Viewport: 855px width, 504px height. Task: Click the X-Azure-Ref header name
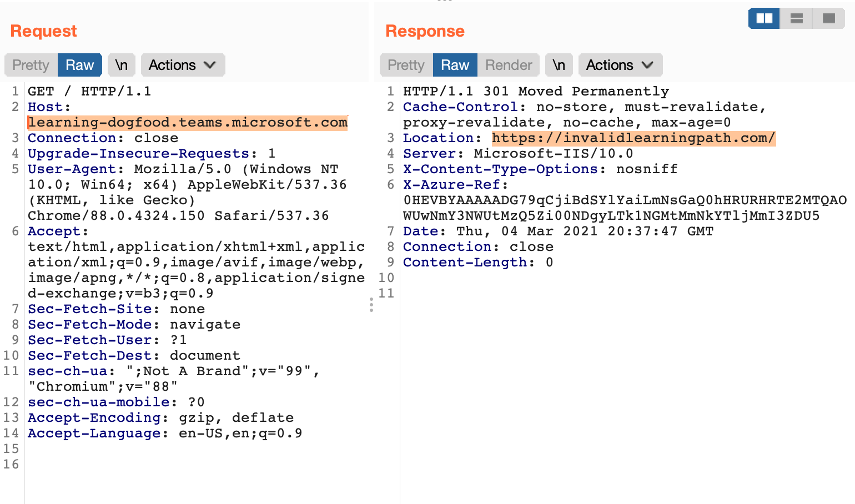click(x=451, y=184)
